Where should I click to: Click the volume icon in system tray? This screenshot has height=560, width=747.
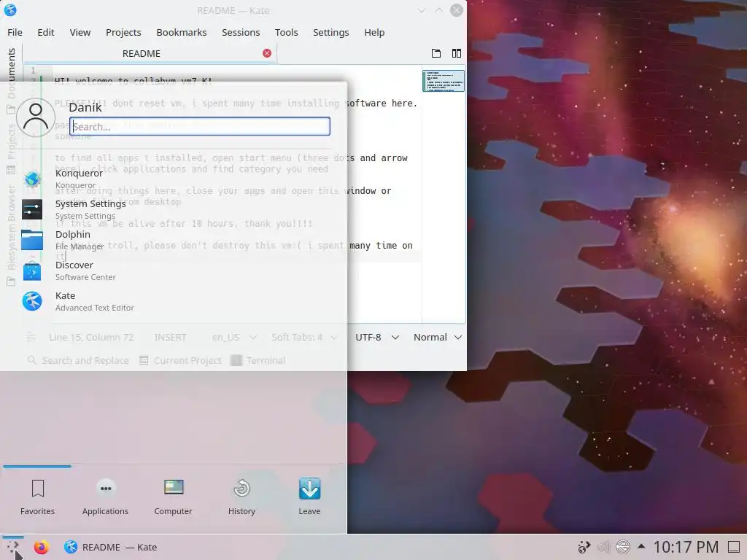coord(603,547)
